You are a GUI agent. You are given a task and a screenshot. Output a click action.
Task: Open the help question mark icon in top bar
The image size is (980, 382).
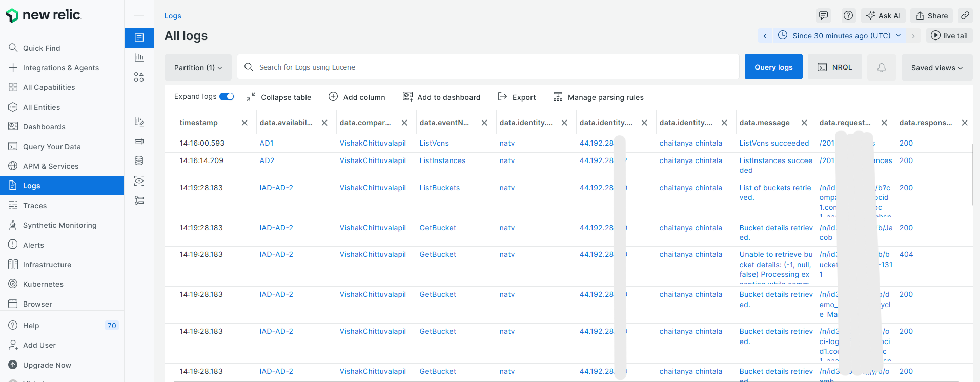(x=848, y=15)
